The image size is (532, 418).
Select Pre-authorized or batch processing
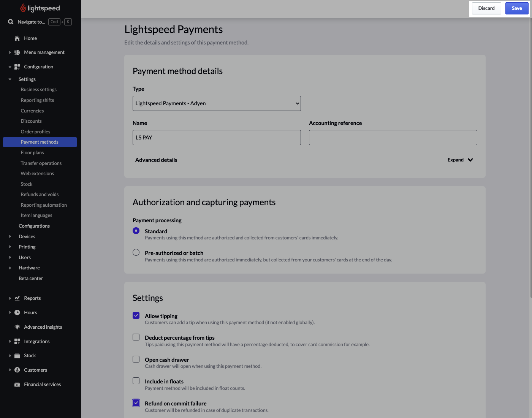(x=136, y=252)
